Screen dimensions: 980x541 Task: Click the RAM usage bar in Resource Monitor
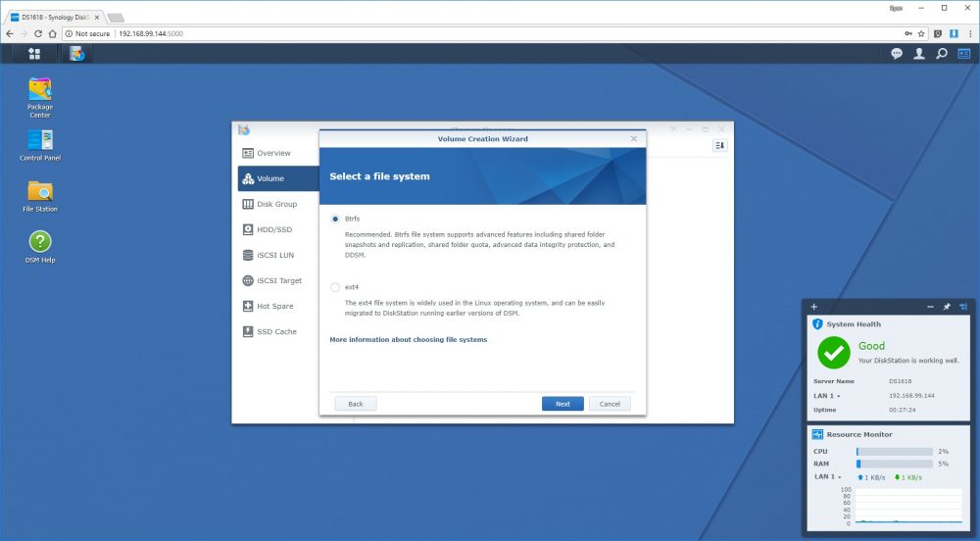(895, 465)
